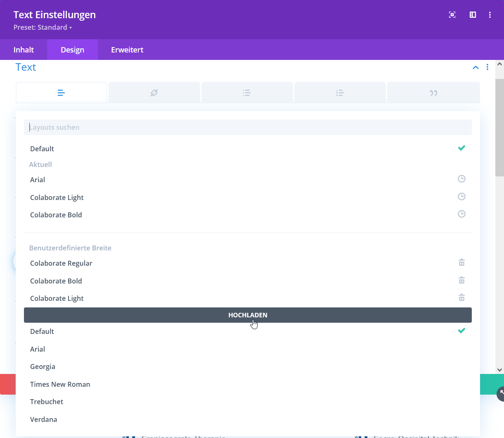The height and width of the screenshot is (438, 504).
Task: Click the settings panel scrollbar thumb
Action: click(x=499, y=128)
